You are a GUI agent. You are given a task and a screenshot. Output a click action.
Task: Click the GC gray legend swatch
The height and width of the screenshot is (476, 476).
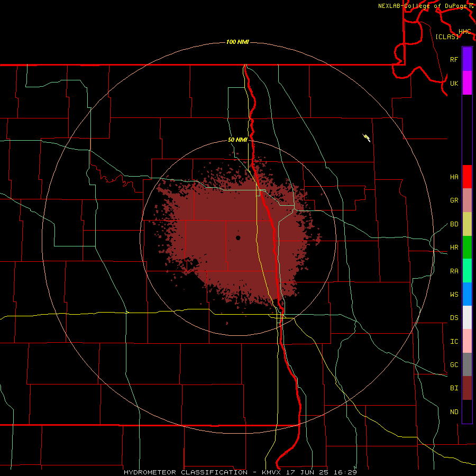(467, 364)
